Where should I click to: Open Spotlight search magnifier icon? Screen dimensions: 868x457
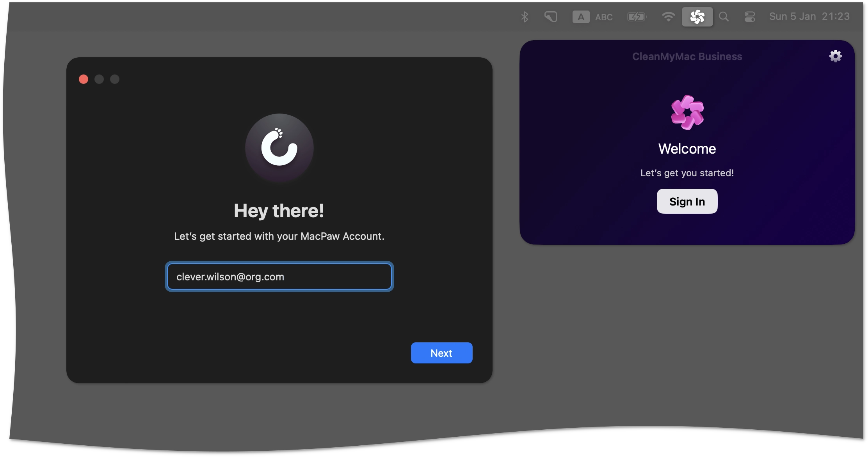[724, 17]
